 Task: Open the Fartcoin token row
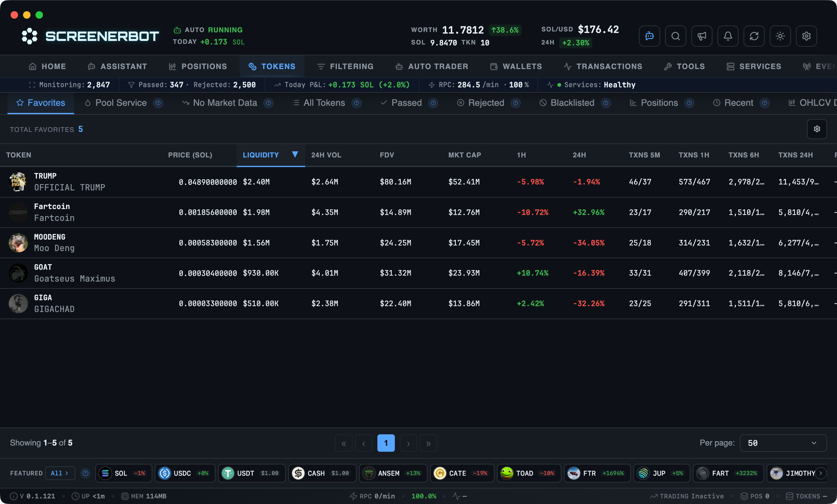(x=418, y=212)
